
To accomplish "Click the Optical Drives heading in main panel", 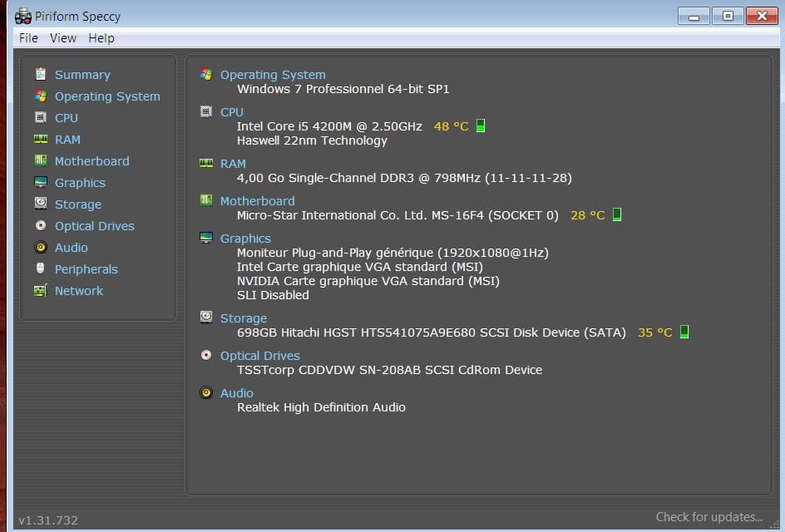I will pos(259,356).
